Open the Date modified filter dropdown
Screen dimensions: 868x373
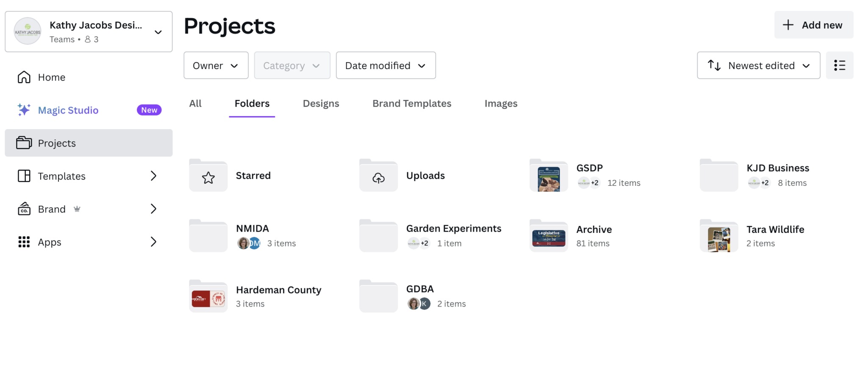(385, 66)
